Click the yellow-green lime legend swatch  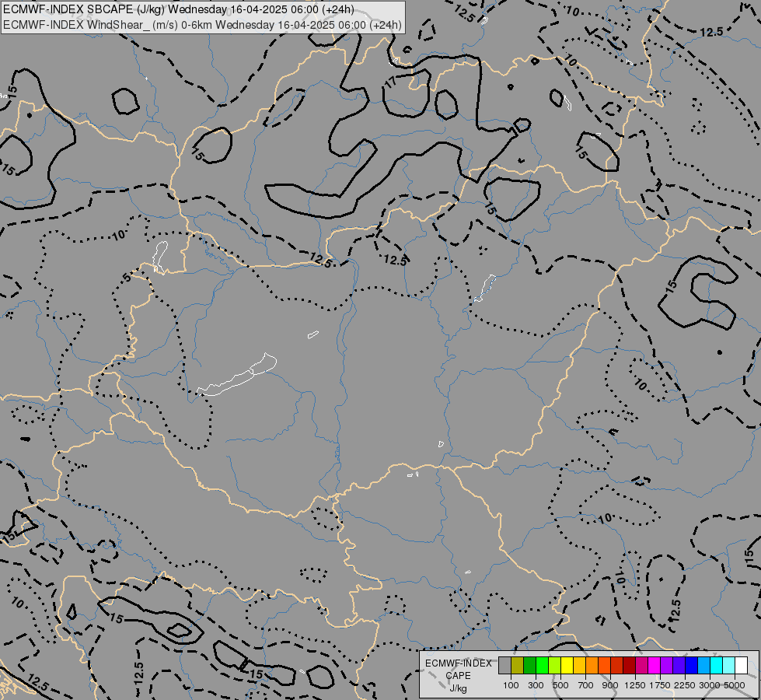coord(554,666)
